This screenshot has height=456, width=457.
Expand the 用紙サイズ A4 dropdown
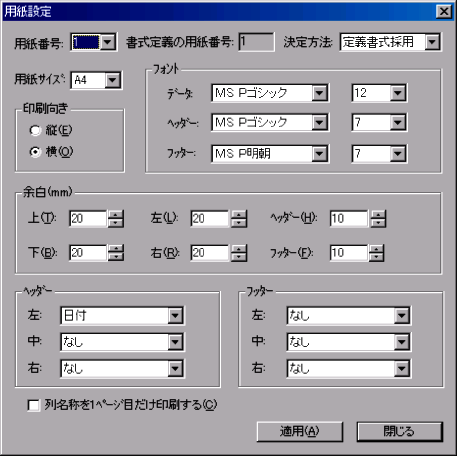113,80
